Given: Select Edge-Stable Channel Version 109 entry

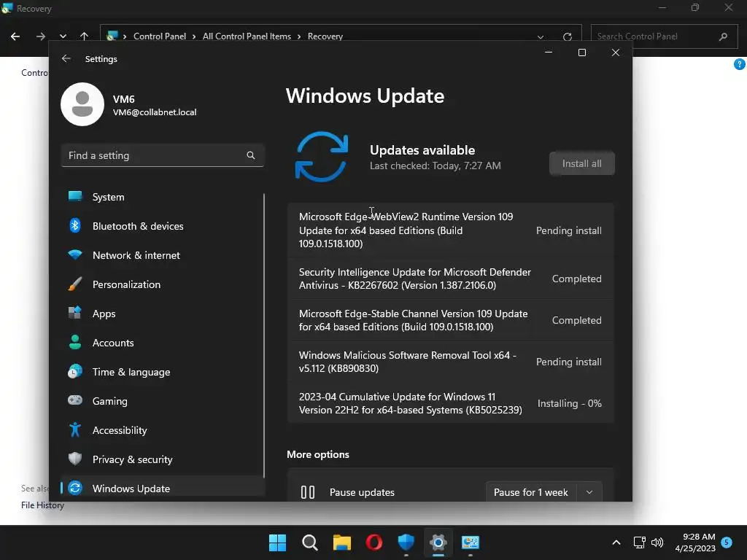Looking at the screenshot, I should pyautogui.click(x=450, y=320).
